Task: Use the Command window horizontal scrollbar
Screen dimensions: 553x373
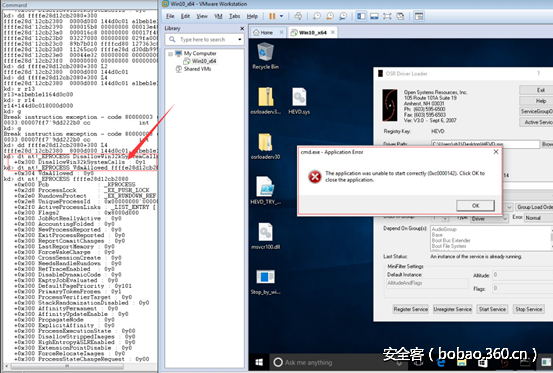Action: tap(67, 367)
